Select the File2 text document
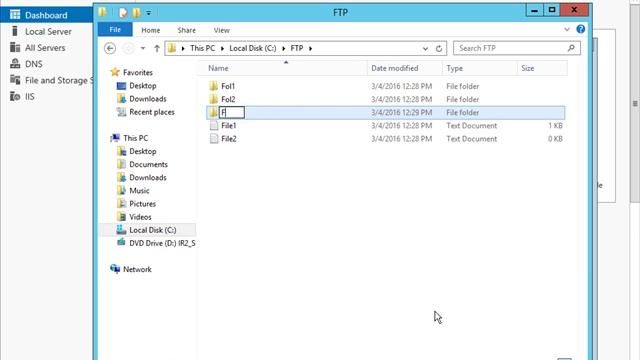Image resolution: width=640 pixels, height=360 pixels. click(x=229, y=139)
